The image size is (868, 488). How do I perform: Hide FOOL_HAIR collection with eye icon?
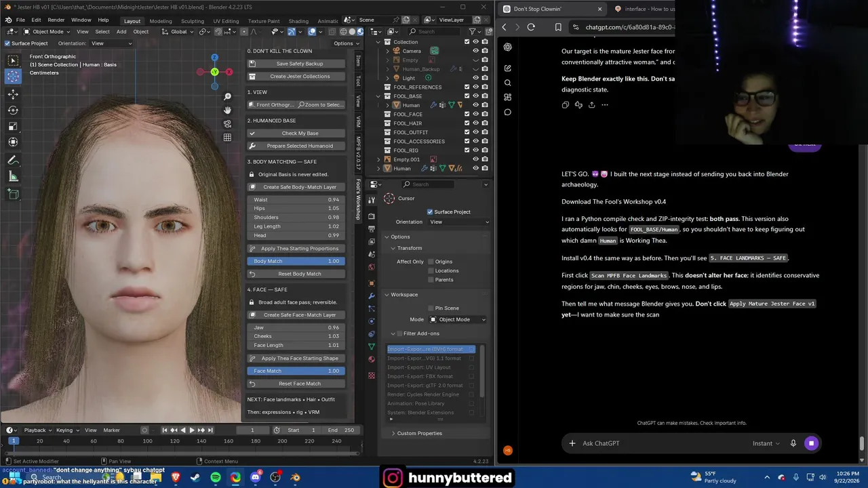coord(475,123)
